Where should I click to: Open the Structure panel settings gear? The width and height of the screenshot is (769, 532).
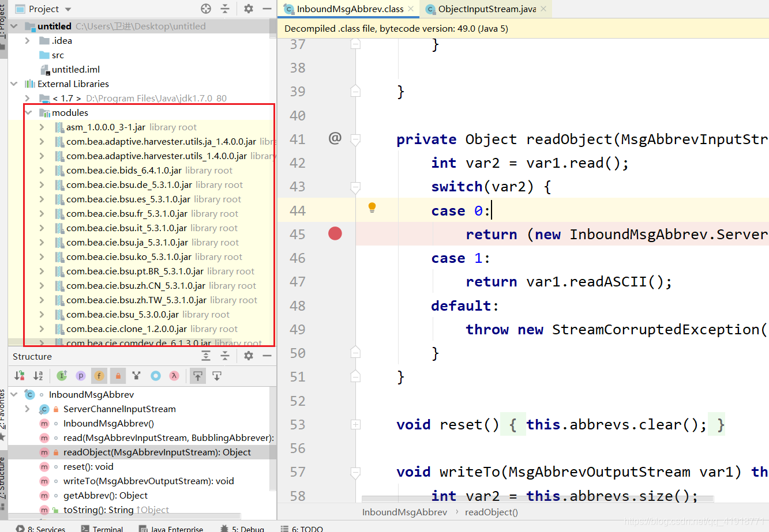(x=249, y=356)
